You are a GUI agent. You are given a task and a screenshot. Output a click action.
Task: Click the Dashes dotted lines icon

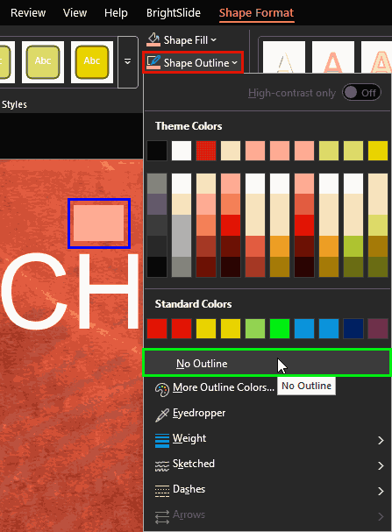pyautogui.click(x=162, y=491)
